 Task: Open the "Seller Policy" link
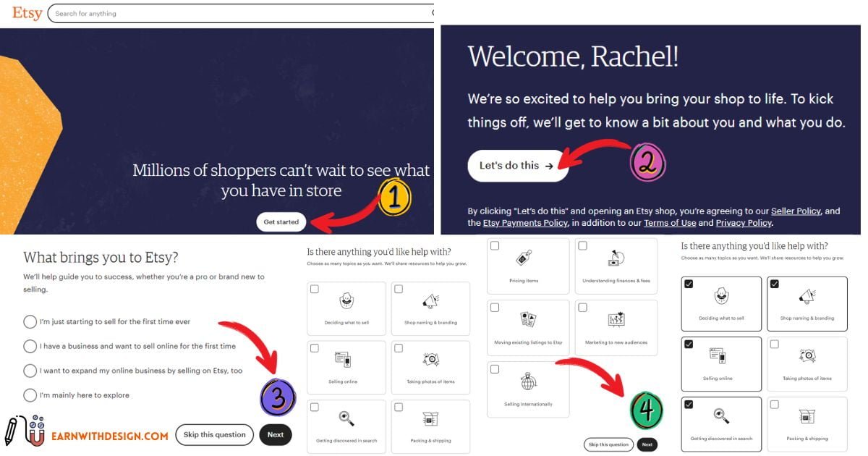(795, 211)
